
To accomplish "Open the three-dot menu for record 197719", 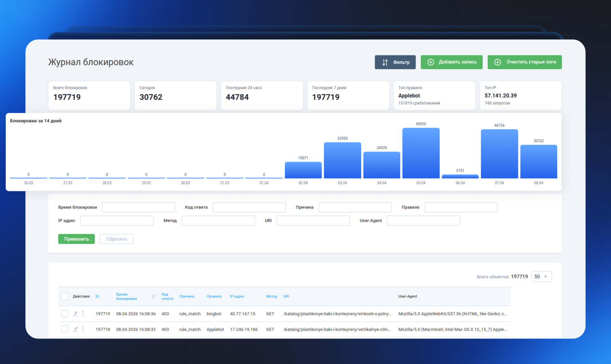I will [x=83, y=314].
